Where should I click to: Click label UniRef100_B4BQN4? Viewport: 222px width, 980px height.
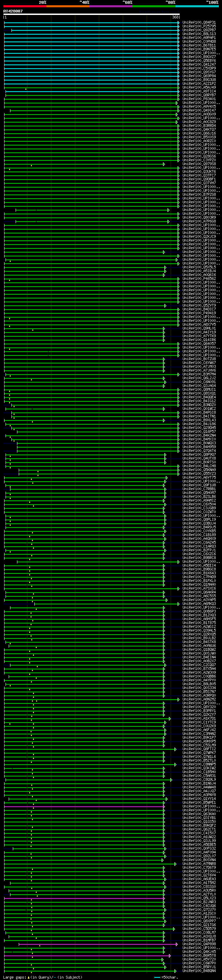pos(199,971)
